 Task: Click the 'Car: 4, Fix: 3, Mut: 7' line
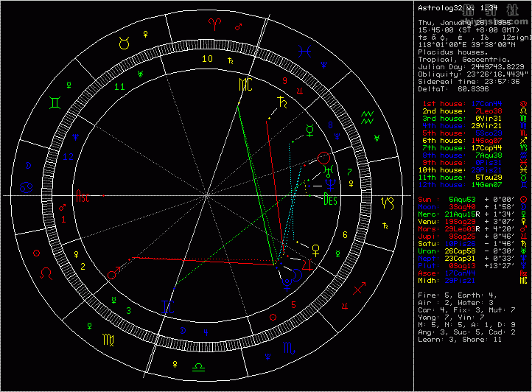click(x=466, y=310)
